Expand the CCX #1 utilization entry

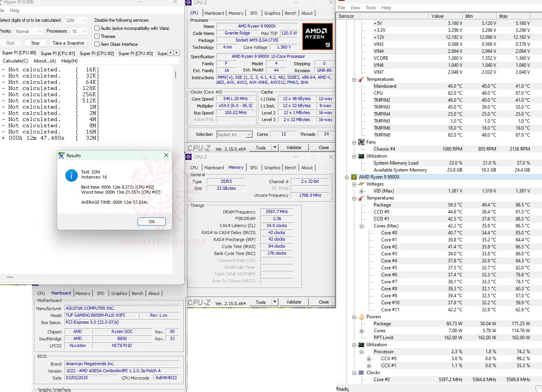(x=369, y=366)
